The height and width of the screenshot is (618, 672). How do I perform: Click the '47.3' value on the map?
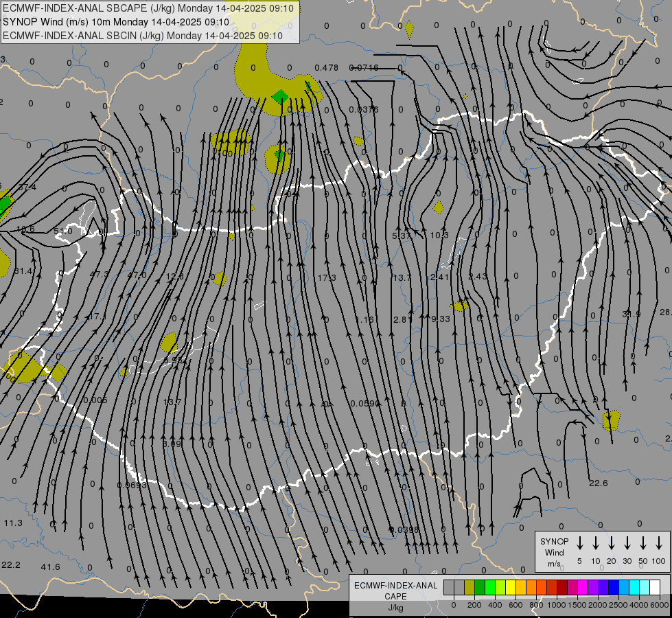coord(99,275)
